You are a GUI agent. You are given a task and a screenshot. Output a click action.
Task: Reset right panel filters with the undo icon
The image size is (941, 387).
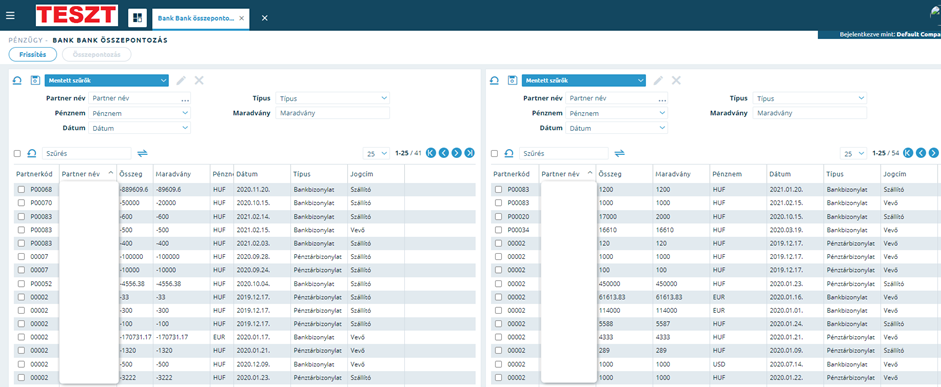coord(495,80)
